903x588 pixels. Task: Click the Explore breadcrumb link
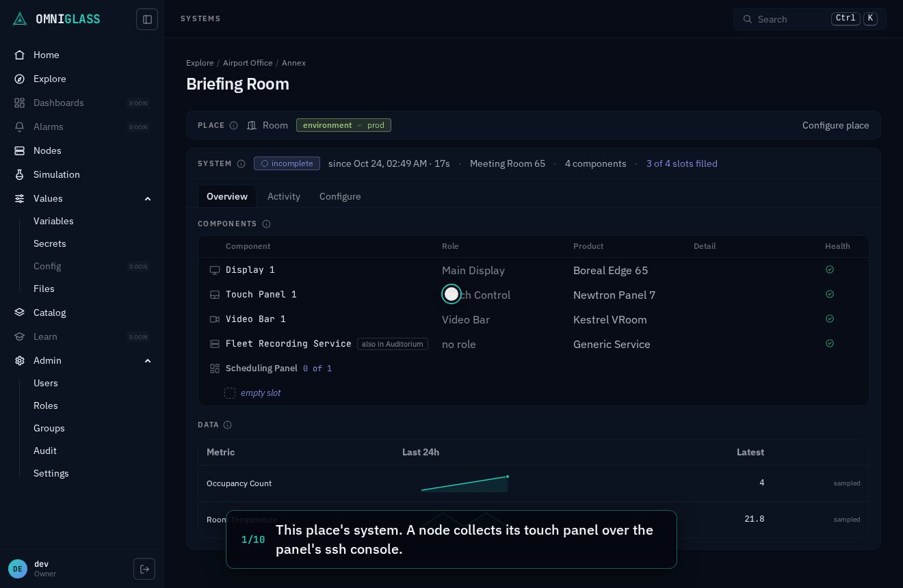point(200,63)
